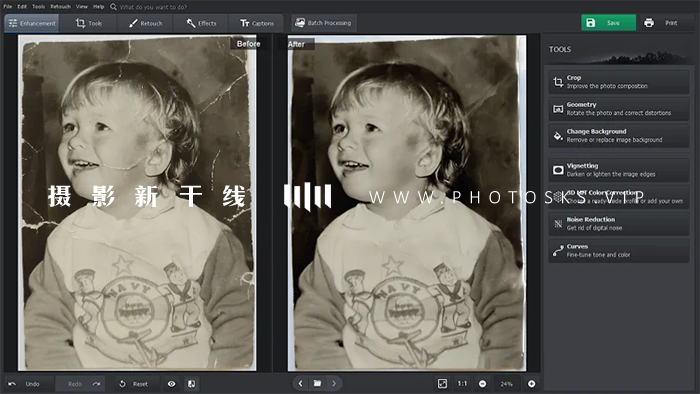Click the zoom in plus icon

pos(531,384)
